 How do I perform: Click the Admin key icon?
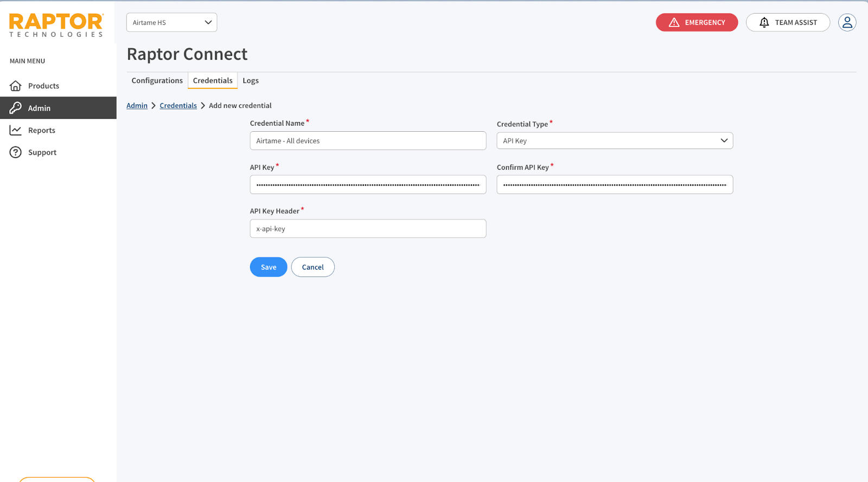pos(16,108)
